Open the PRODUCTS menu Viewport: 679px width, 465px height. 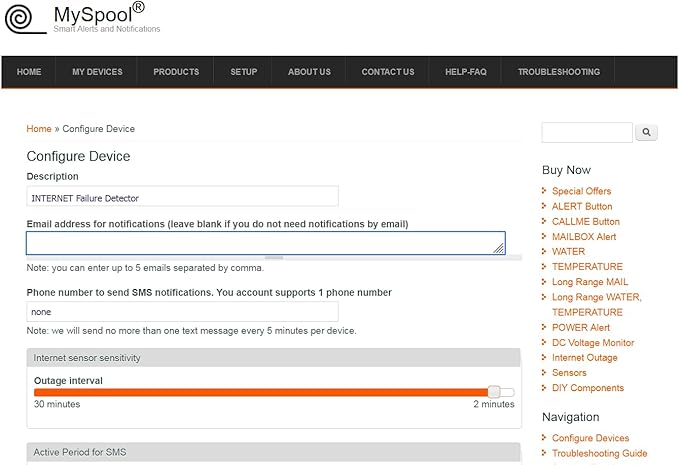point(176,72)
